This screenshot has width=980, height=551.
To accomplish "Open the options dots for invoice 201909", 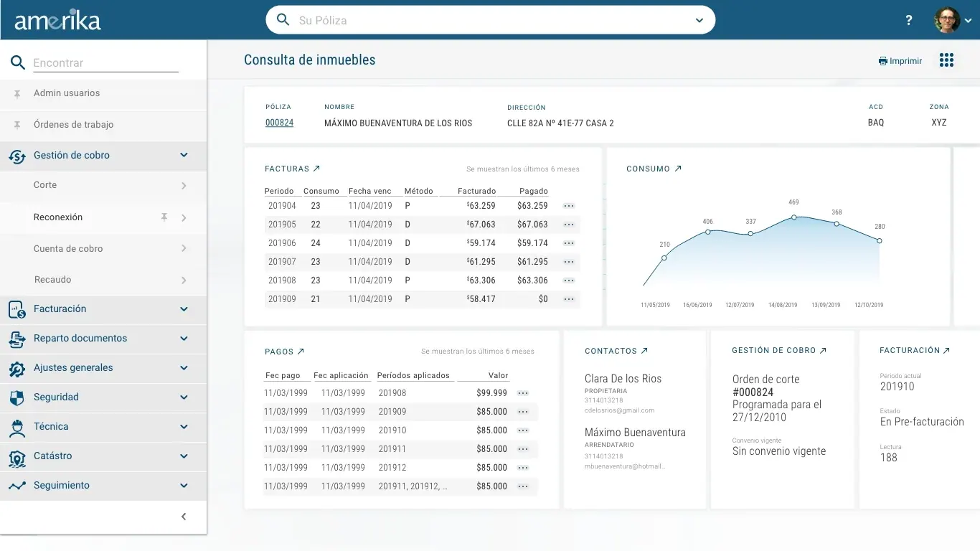I will pyautogui.click(x=569, y=299).
